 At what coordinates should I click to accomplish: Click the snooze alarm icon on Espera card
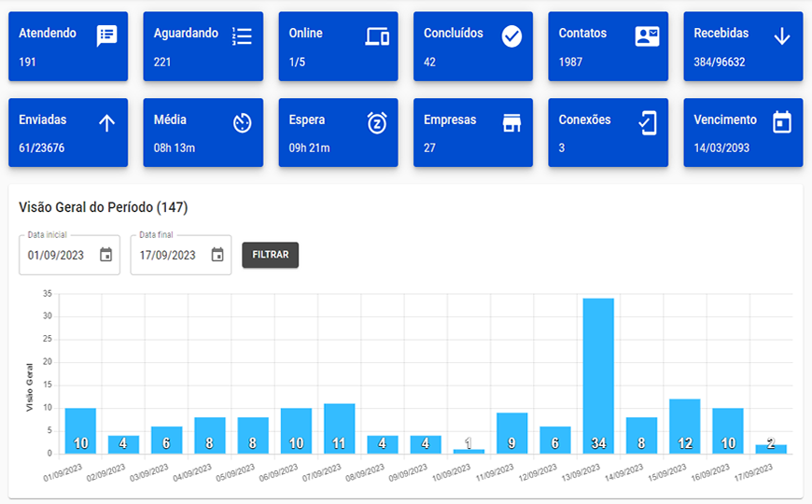point(377,123)
